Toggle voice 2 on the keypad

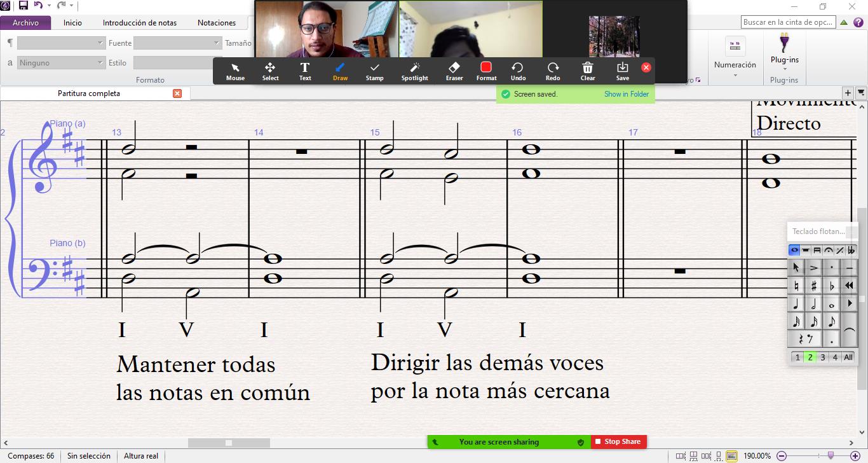pos(810,357)
